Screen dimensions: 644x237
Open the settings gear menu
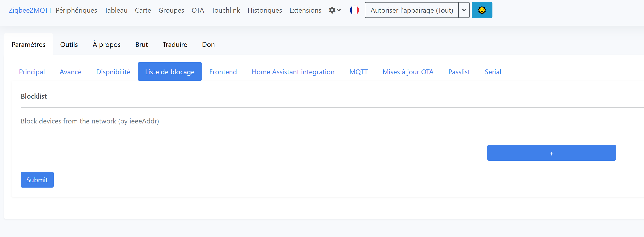(334, 10)
